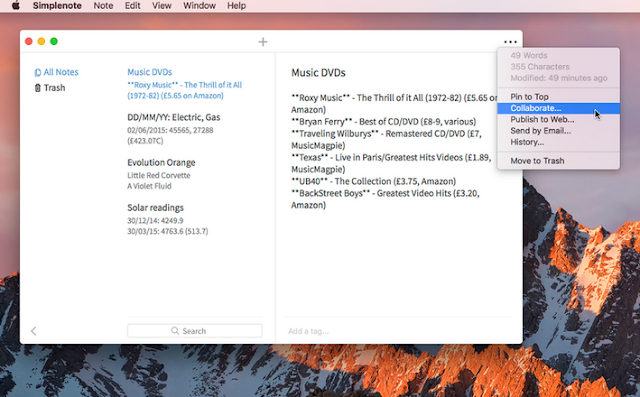Click the 355 Characters info entry
The height and width of the screenshot is (397, 640).
point(540,67)
